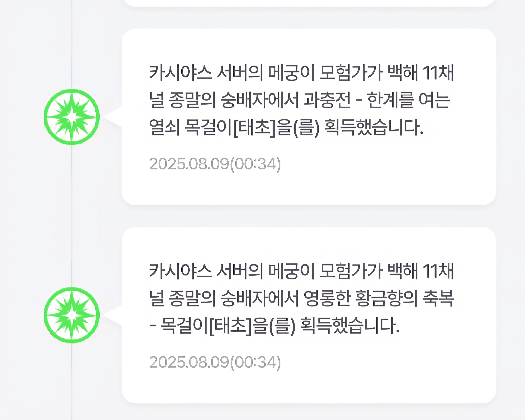Click the 2025.08.09(00:34) timestamp on the 황금향의 축복 card
Image resolution: width=525 pixels, height=420 pixels.
pos(215,362)
